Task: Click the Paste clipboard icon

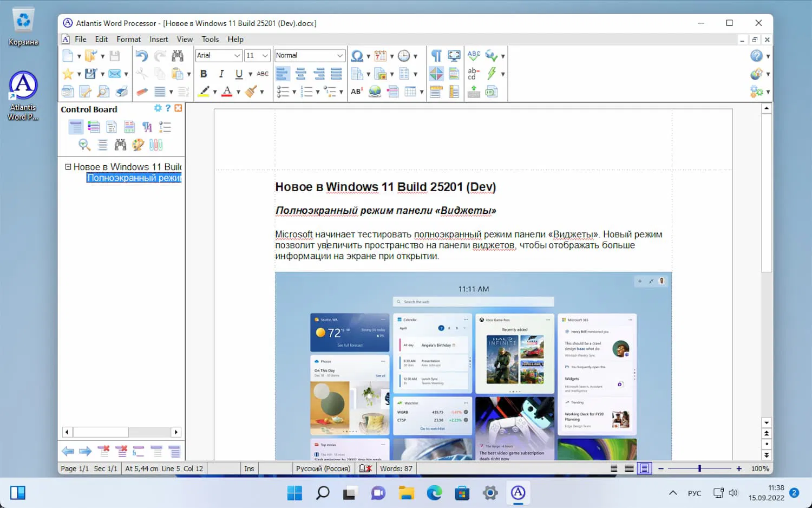Action: (x=176, y=74)
